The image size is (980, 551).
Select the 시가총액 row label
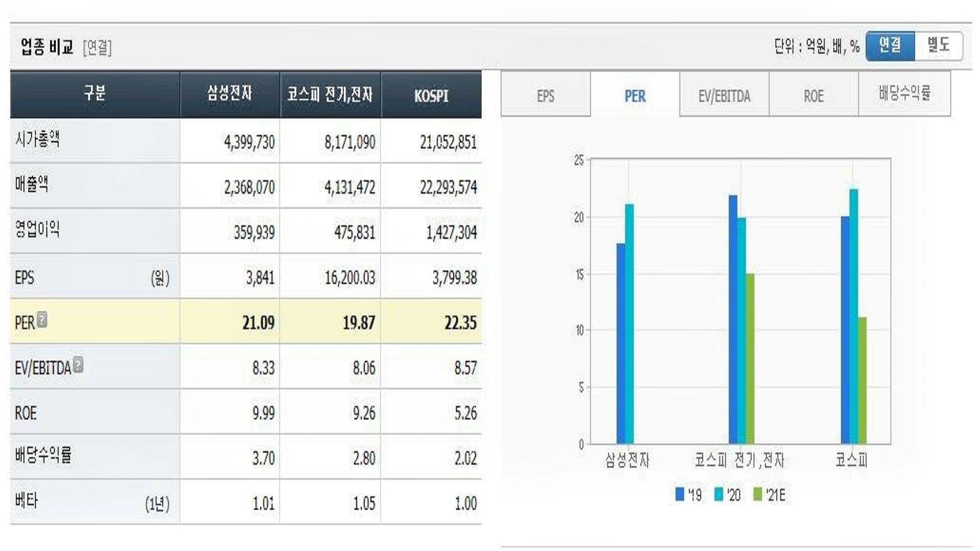point(37,139)
